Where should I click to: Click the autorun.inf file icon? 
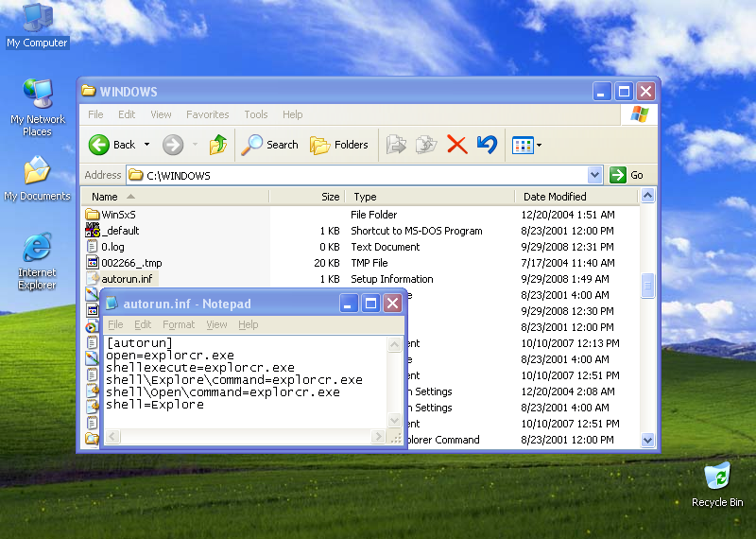(x=92, y=278)
